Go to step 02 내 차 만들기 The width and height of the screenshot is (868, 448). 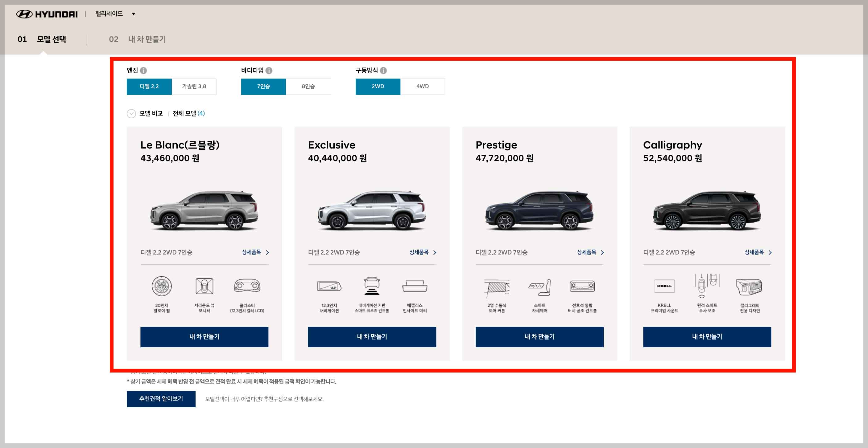coord(137,39)
